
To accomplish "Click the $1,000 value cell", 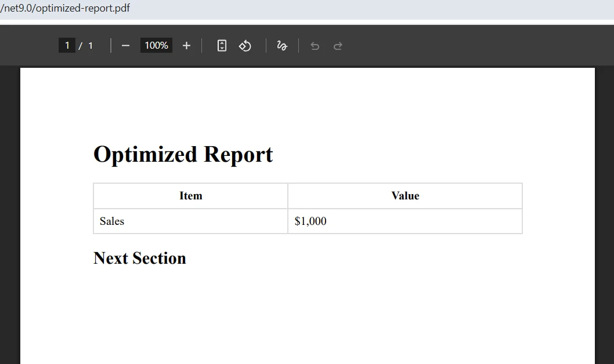I will point(310,221).
